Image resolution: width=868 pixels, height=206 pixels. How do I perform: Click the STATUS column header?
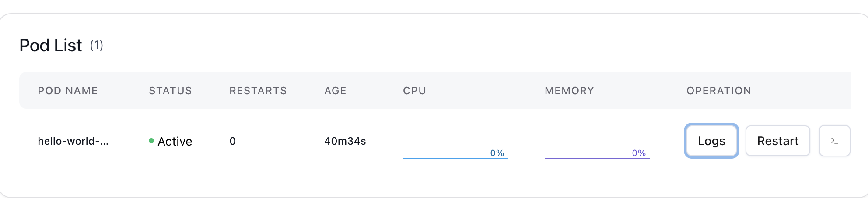click(x=170, y=91)
